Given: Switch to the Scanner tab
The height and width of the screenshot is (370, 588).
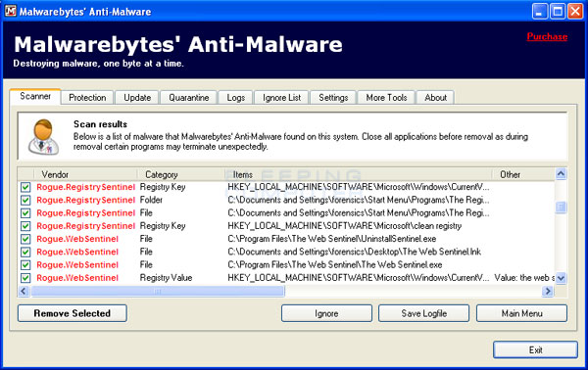Looking at the screenshot, I should 35,96.
